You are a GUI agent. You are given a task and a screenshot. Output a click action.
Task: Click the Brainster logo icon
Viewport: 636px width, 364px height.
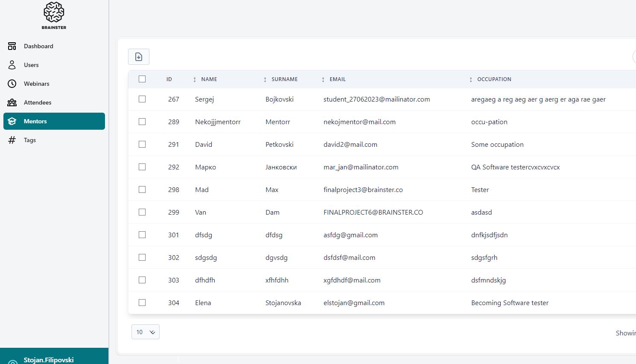tap(54, 12)
